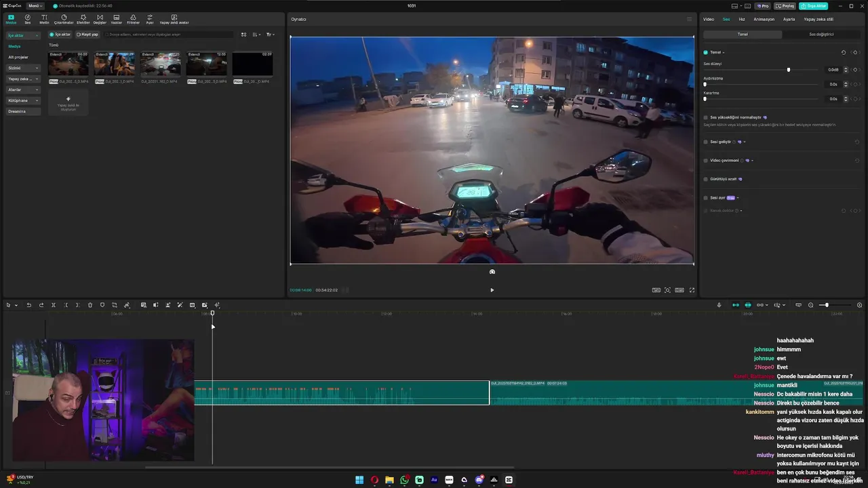Click the microphone voice-over record icon
Image resolution: width=868 pixels, height=488 pixels.
click(719, 305)
